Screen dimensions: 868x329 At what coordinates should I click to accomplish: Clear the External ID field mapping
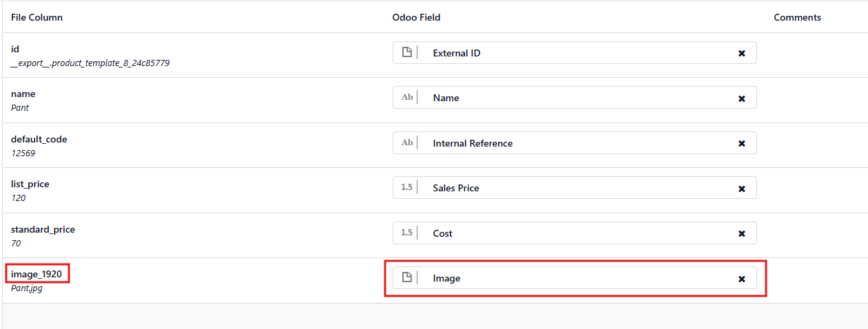coord(741,53)
